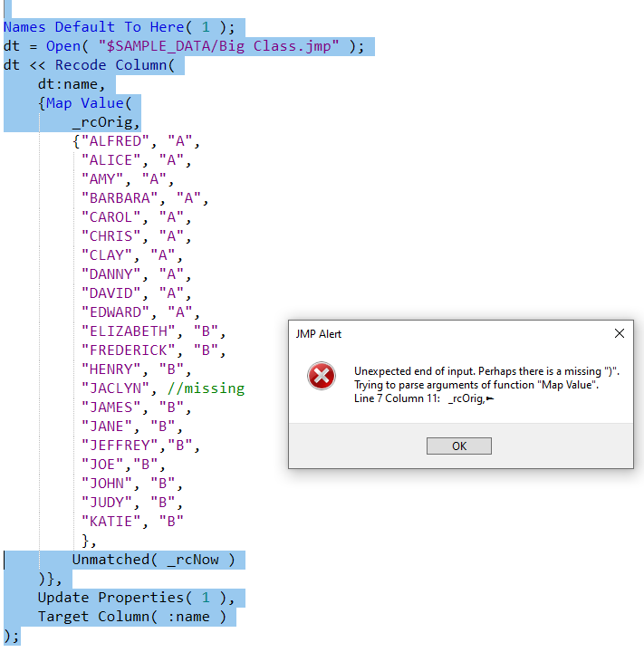The image size is (644, 652).
Task: Click the "JACLYN" string
Action: [115, 388]
